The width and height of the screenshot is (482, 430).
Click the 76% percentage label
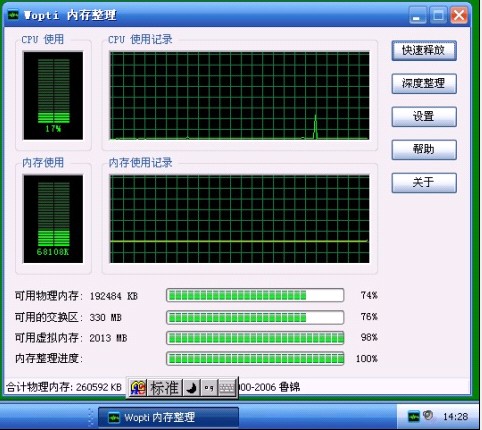point(369,317)
